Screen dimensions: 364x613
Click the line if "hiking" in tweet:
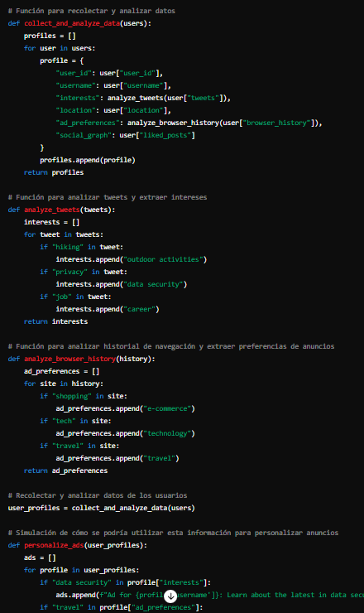point(82,247)
